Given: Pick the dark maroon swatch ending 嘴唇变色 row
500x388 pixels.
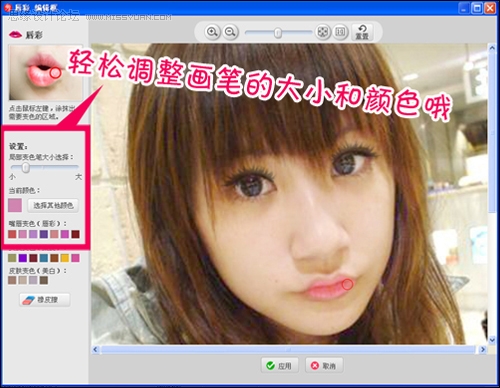Looking at the screenshot, I should [x=75, y=234].
